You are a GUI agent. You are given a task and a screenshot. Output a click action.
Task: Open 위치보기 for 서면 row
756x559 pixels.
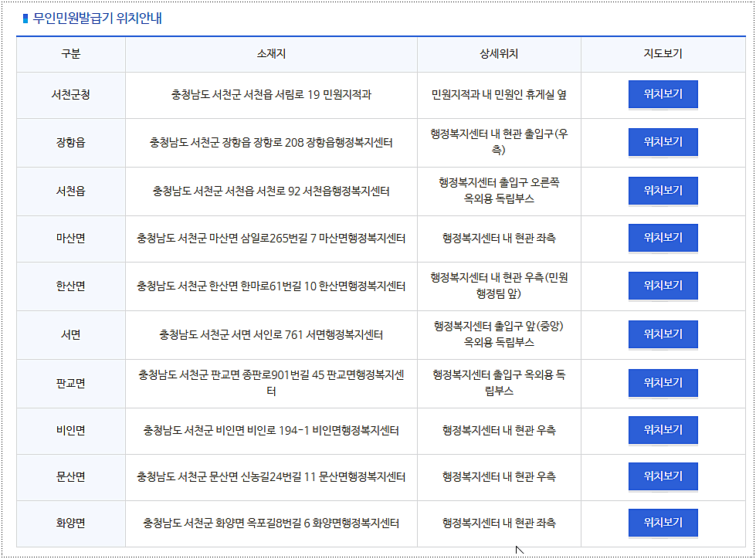(x=663, y=334)
